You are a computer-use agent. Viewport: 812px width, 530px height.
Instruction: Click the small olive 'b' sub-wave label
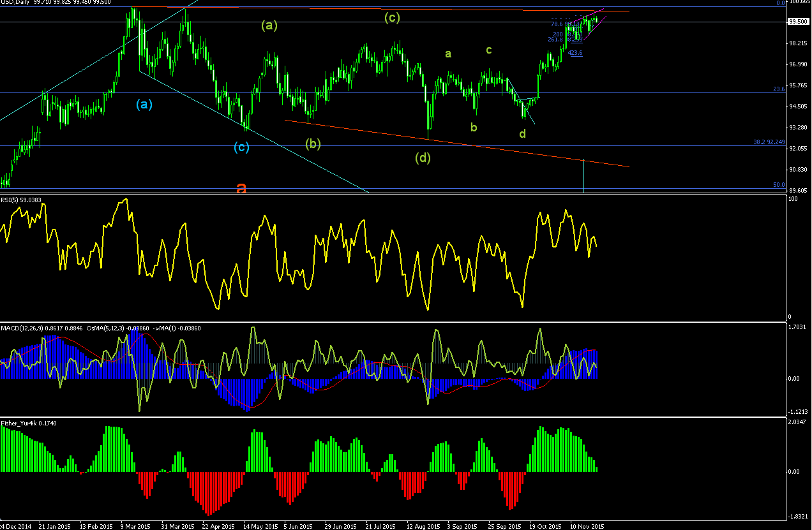[x=474, y=127]
